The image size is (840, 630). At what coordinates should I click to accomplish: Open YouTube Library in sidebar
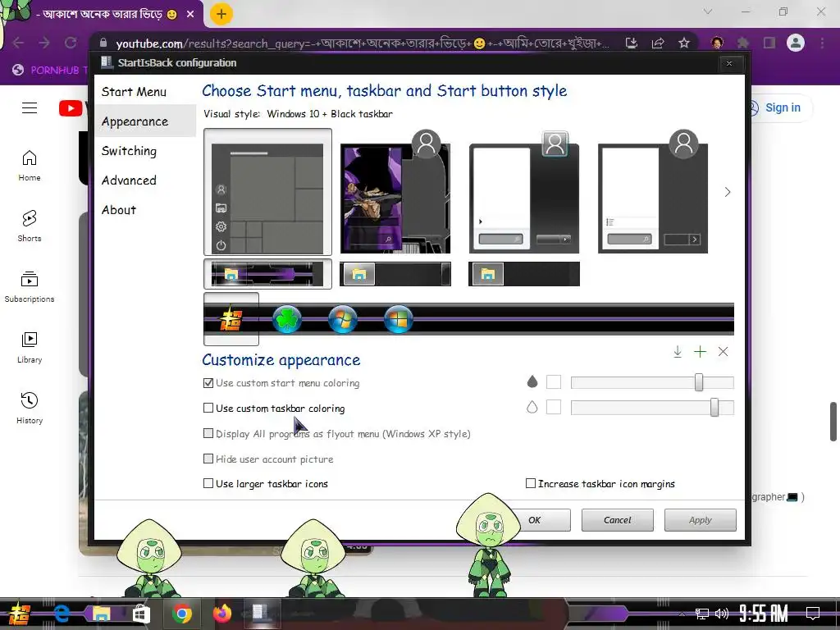pyautogui.click(x=30, y=348)
